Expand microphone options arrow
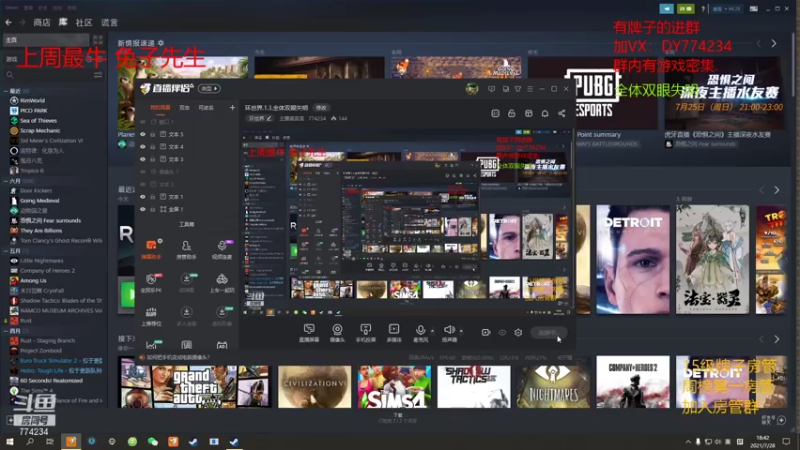 coord(433,331)
